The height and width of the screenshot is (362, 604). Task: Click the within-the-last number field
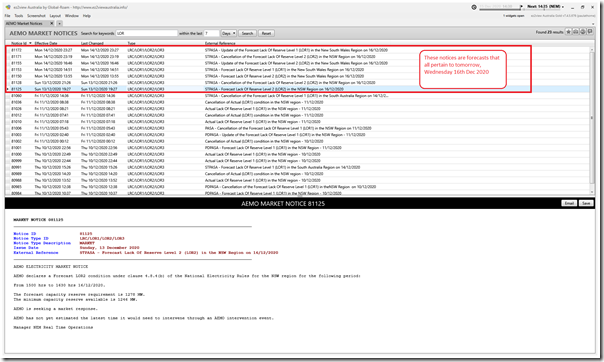[211, 34]
